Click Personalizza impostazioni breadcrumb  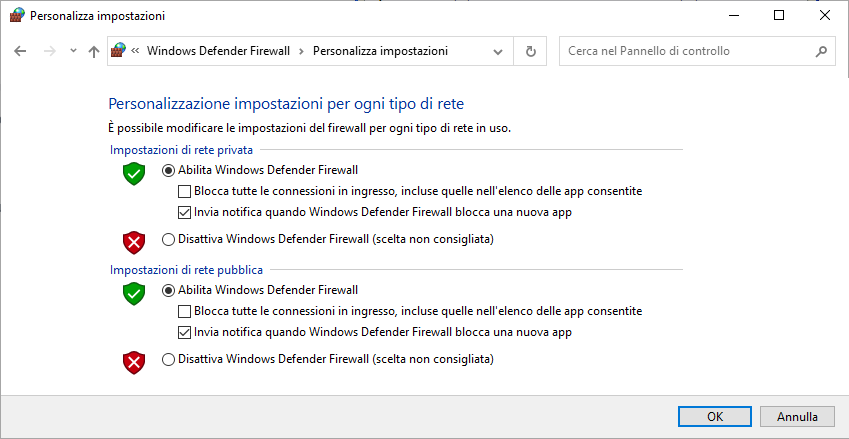coord(380,51)
